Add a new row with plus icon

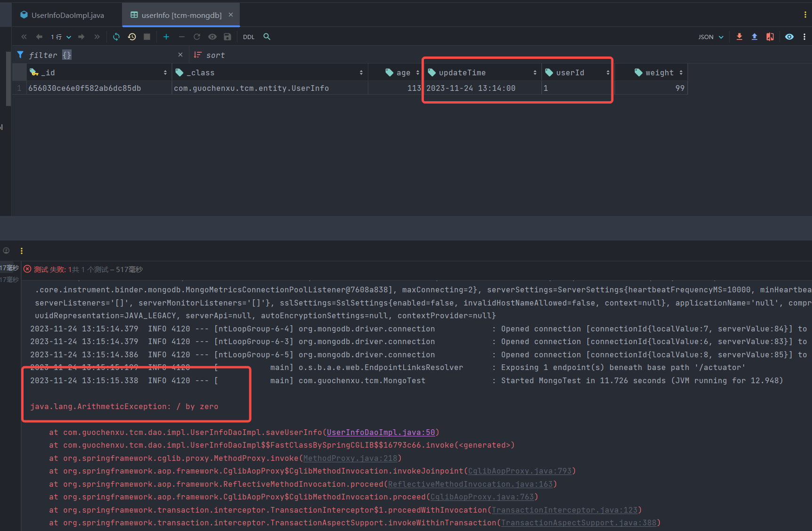point(166,37)
